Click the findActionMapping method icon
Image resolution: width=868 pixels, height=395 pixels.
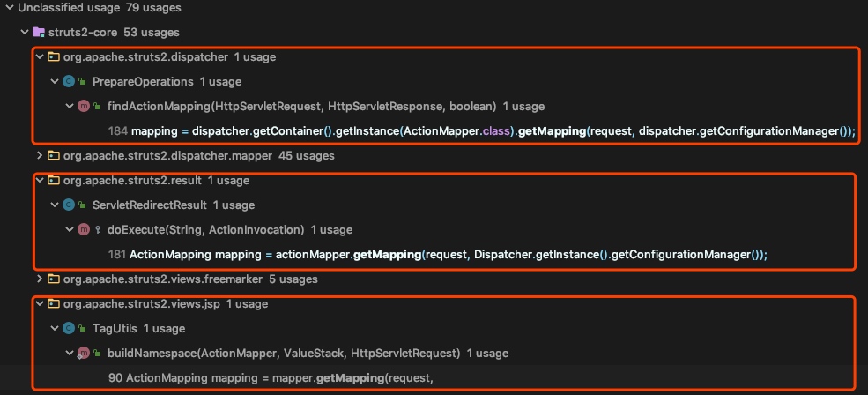(84, 106)
